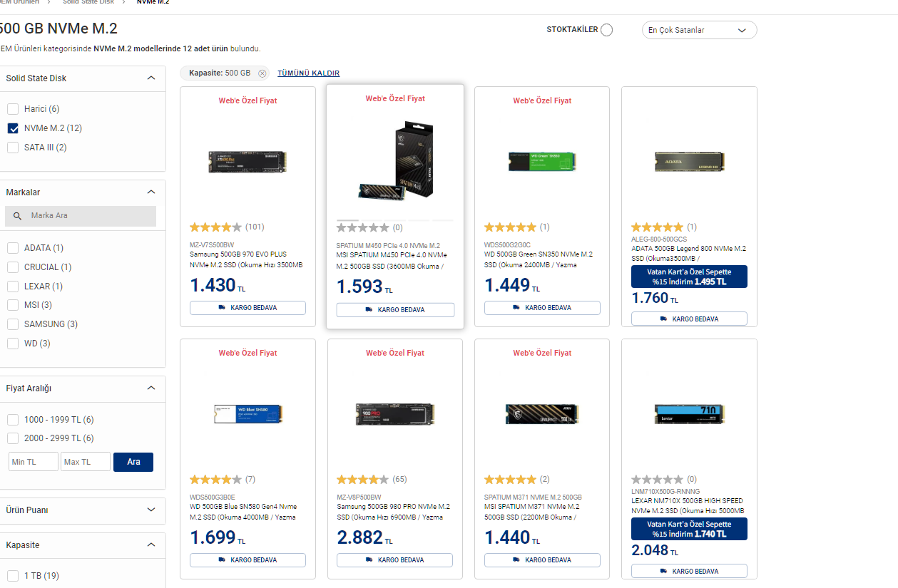Open star rating of MSI SPATIUM M371
This screenshot has width=898, height=588.
510,480
